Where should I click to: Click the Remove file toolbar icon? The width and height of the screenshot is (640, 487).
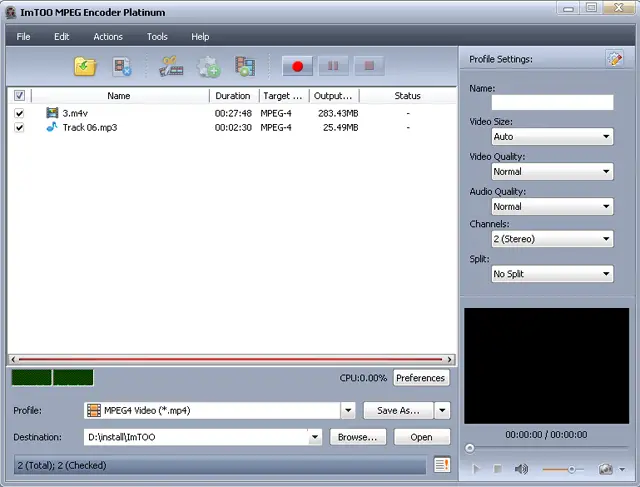(122, 67)
